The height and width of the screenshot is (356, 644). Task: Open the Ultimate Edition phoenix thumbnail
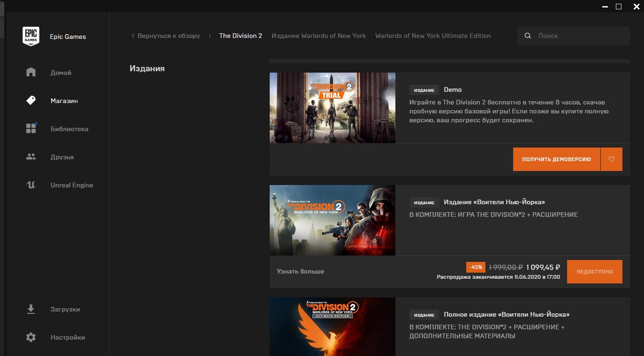pyautogui.click(x=333, y=326)
